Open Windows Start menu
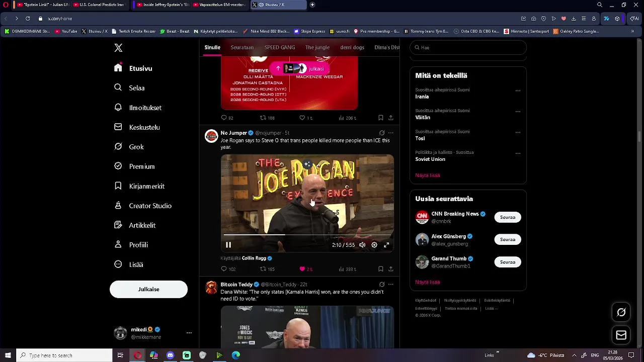The image size is (644, 362). pyautogui.click(x=8, y=355)
